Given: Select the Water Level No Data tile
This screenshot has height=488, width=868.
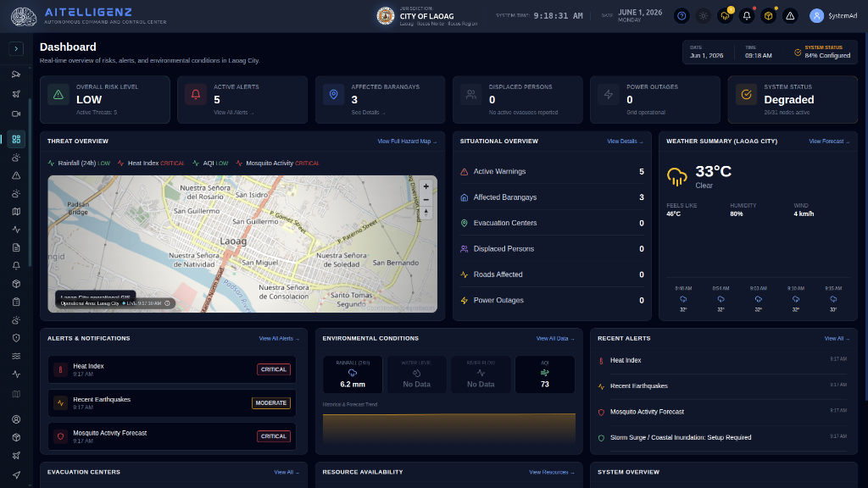Looking at the screenshot, I should (416, 374).
